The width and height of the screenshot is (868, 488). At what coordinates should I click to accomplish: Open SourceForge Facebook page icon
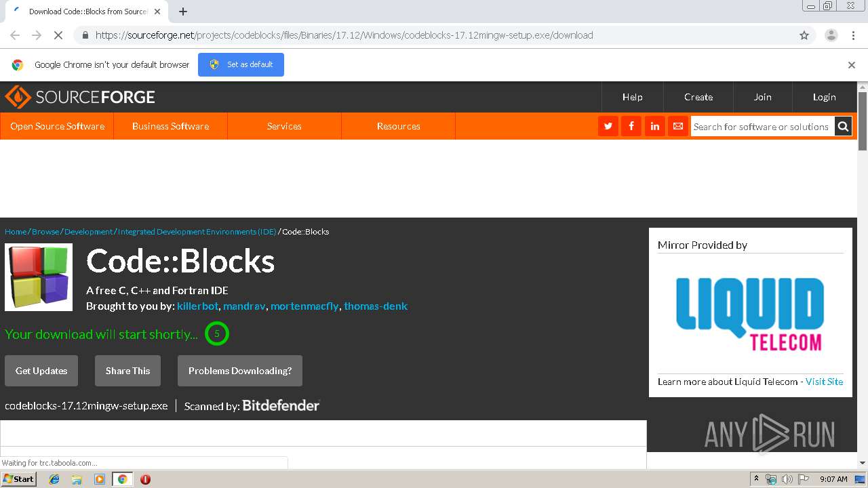click(x=631, y=126)
